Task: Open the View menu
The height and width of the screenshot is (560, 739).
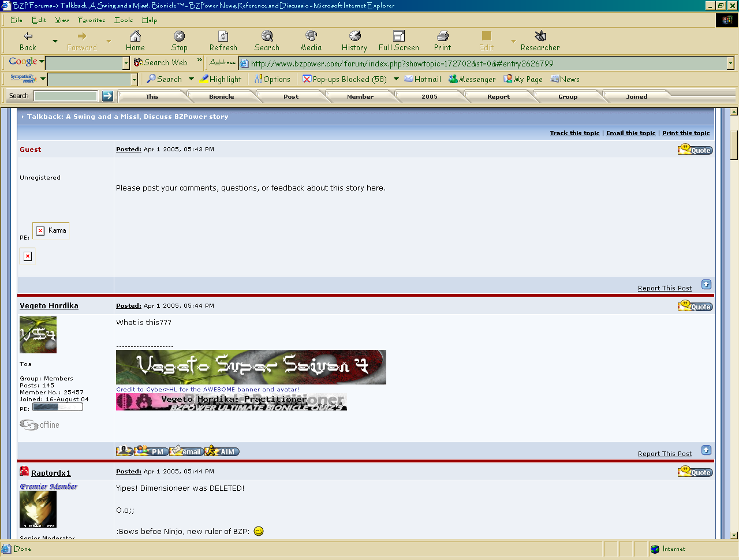Action: 62,20
